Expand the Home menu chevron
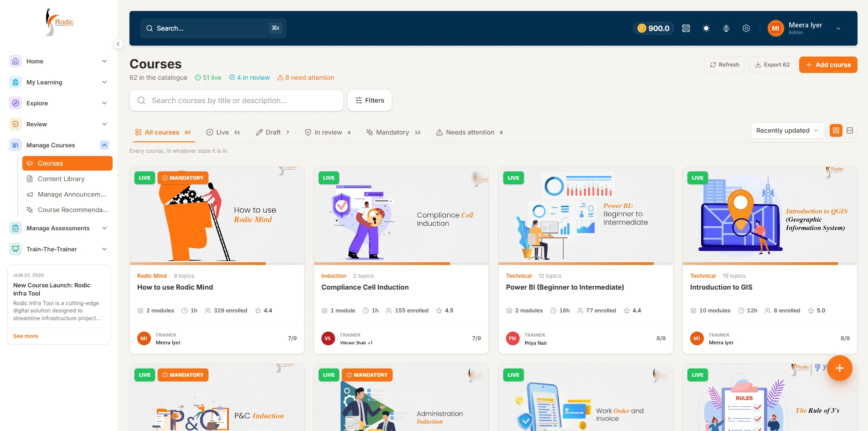Screen dimensions: 868x431 pos(104,61)
